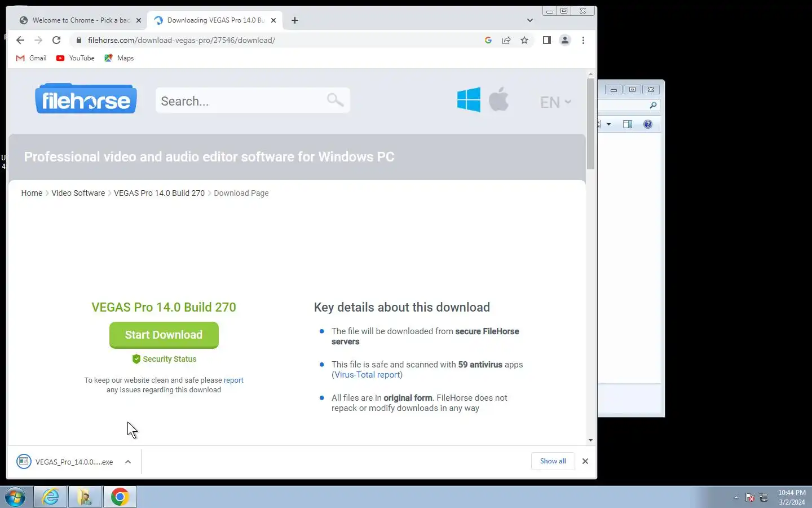Open the Virus-Total report link
812x508 pixels.
point(367,375)
